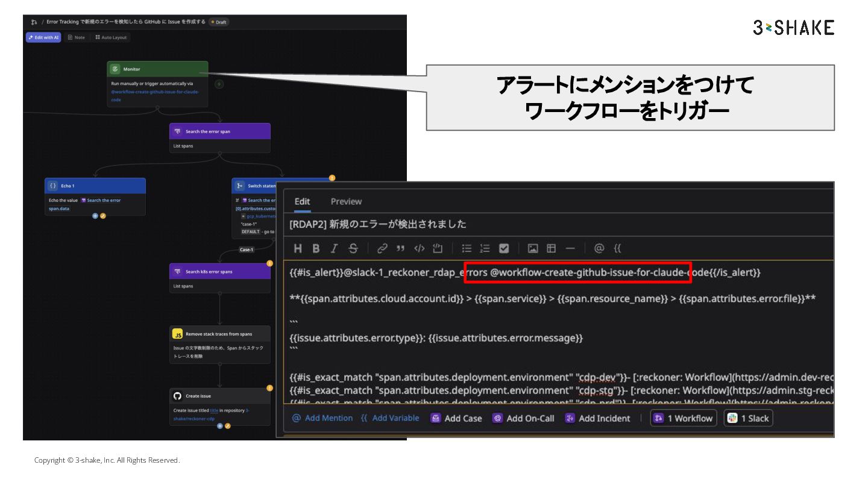Click the Edit with AI button

[x=43, y=37]
